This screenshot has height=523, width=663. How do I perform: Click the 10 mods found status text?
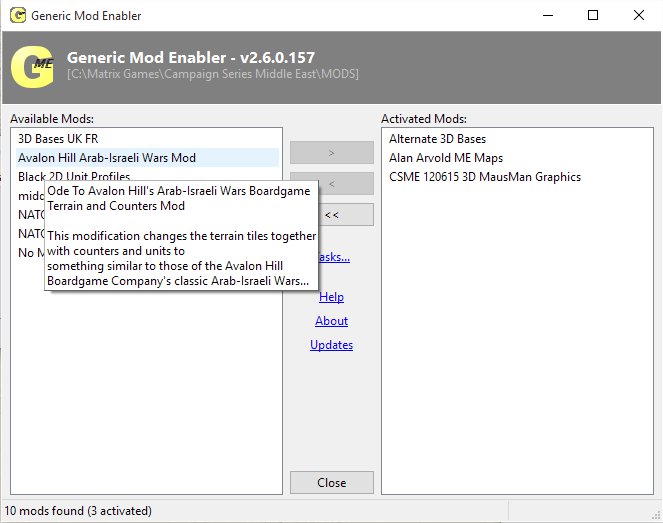click(78, 511)
